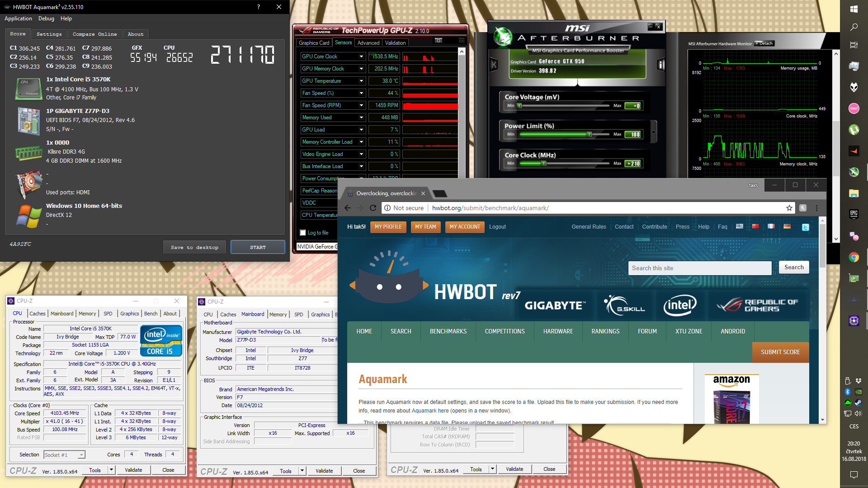868x488 pixels.
Task: Switch to CPU-Z via purple chip taskbar icon
Action: coord(854,321)
